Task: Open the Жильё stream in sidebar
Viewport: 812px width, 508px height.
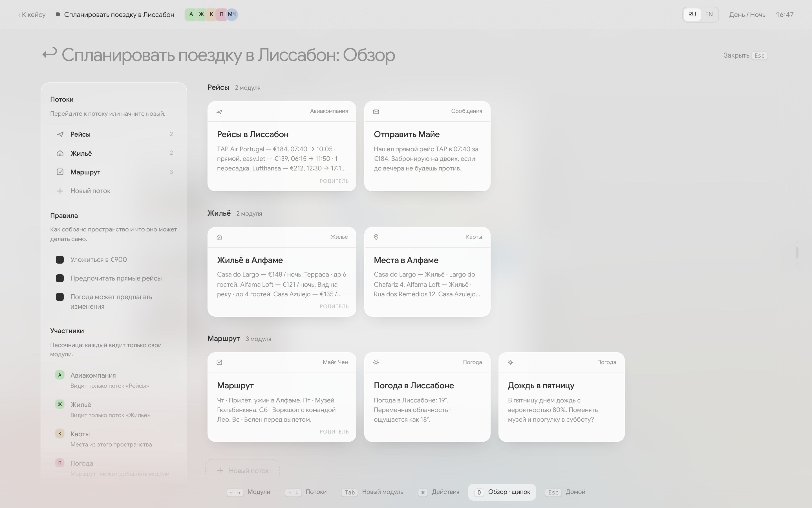Action: [x=114, y=153]
